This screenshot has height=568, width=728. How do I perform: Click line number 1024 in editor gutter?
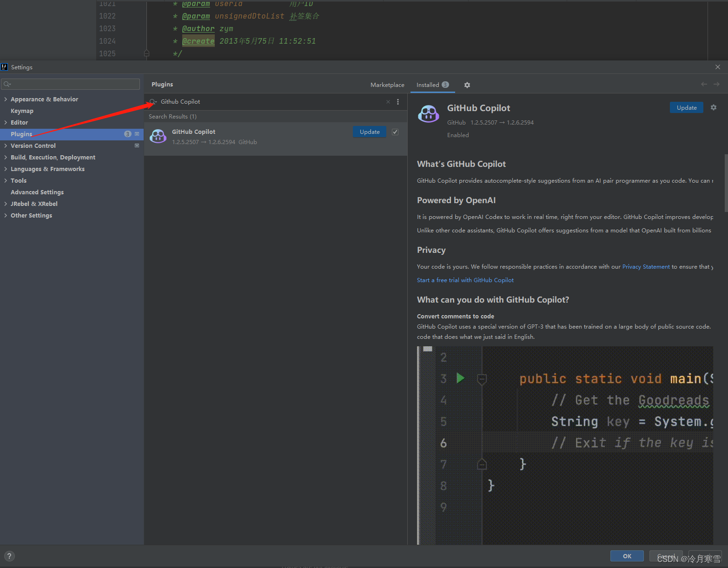pos(107,41)
